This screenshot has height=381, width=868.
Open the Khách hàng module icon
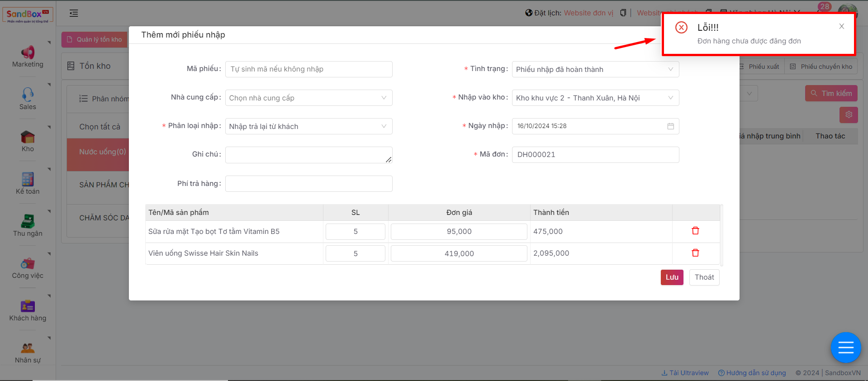(x=28, y=306)
